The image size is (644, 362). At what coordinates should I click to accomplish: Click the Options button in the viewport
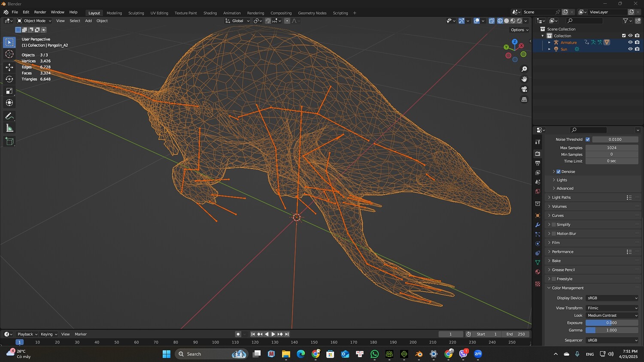[x=519, y=30]
